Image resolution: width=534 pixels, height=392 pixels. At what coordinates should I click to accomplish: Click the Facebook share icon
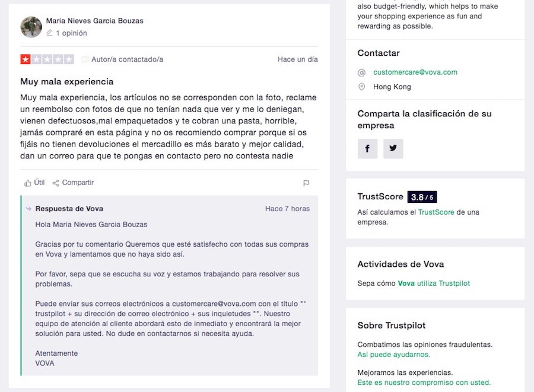pos(367,149)
